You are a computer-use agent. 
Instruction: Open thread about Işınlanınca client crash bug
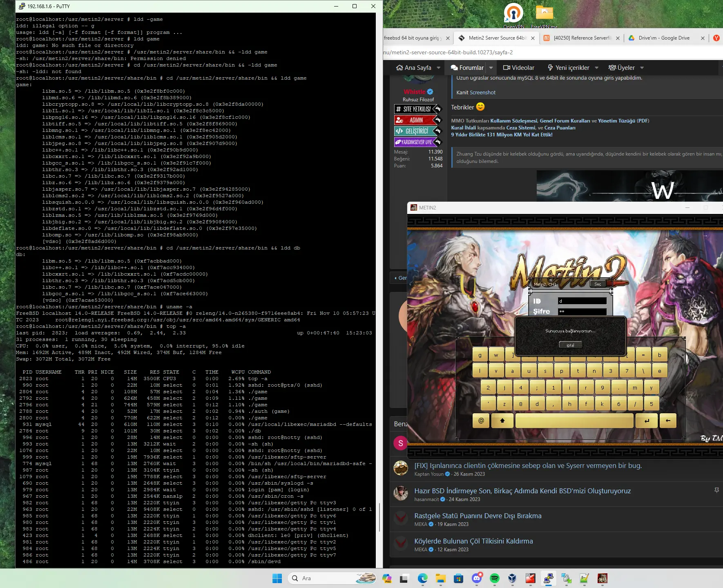coord(528,465)
